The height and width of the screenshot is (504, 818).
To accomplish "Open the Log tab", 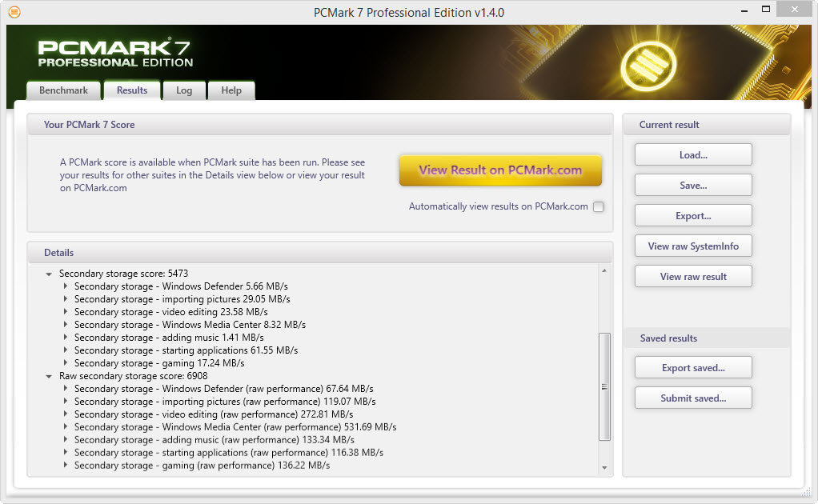I will click(x=184, y=90).
